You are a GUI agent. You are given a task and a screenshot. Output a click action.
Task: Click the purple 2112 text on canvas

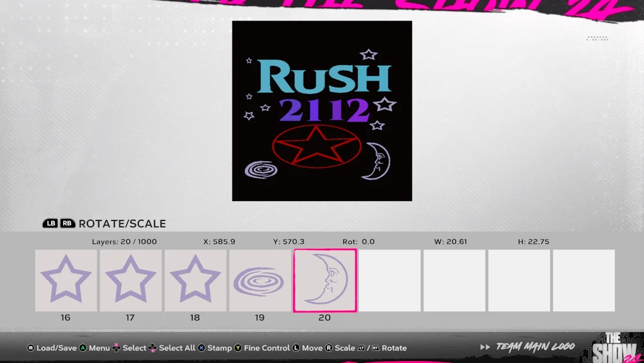pyautogui.click(x=324, y=110)
